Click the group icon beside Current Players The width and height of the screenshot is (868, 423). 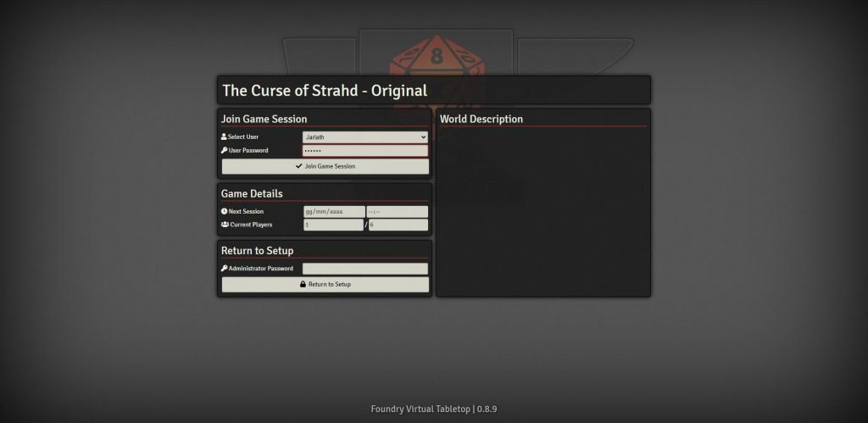[x=225, y=225]
